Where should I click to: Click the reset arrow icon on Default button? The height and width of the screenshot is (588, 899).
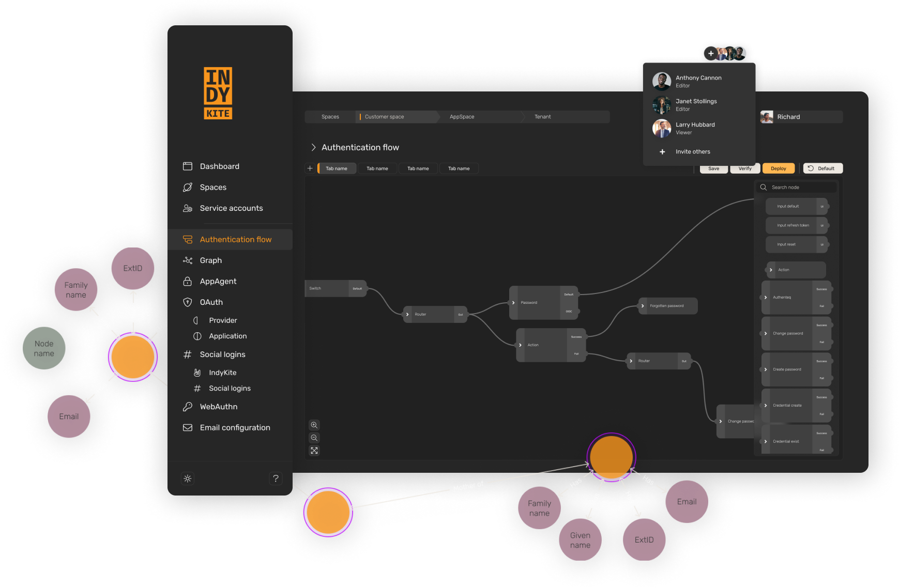[811, 168]
